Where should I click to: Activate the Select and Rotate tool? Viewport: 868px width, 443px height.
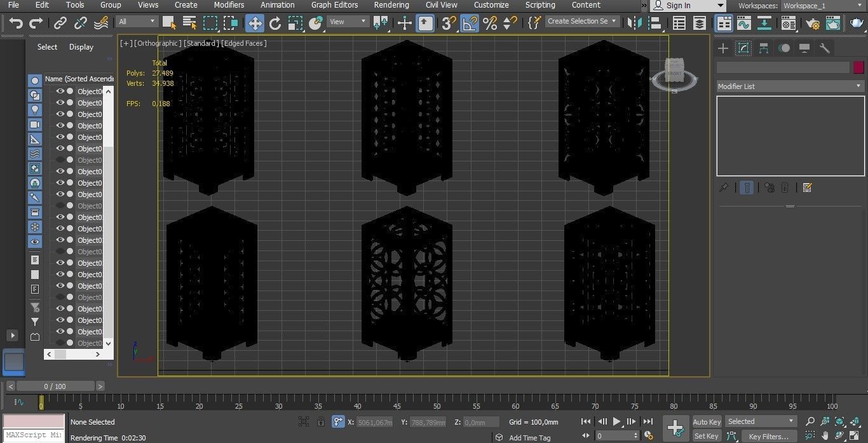(275, 24)
